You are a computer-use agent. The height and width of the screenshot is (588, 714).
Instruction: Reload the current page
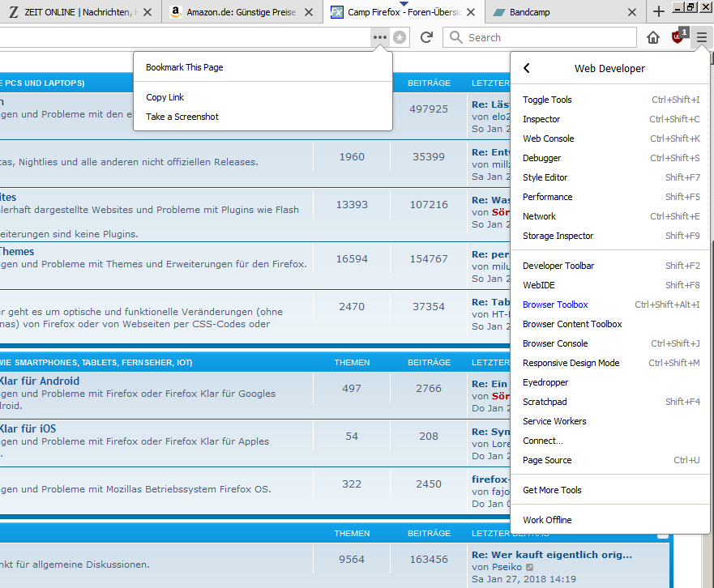point(426,37)
